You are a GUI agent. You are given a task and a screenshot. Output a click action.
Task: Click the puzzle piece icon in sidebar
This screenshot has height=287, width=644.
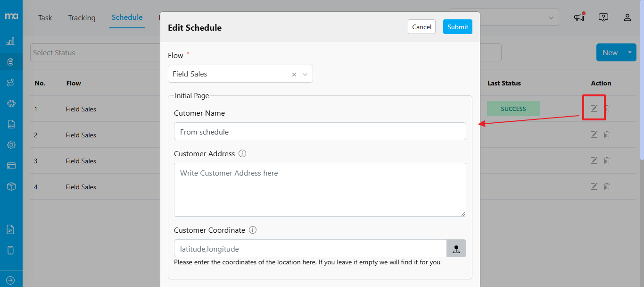pyautogui.click(x=11, y=103)
